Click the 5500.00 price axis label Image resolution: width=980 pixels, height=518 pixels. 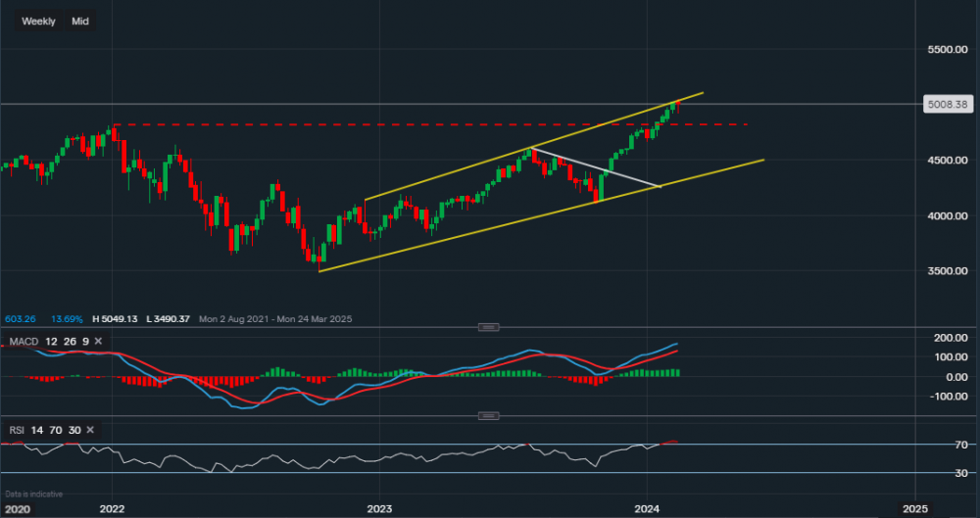click(946, 49)
